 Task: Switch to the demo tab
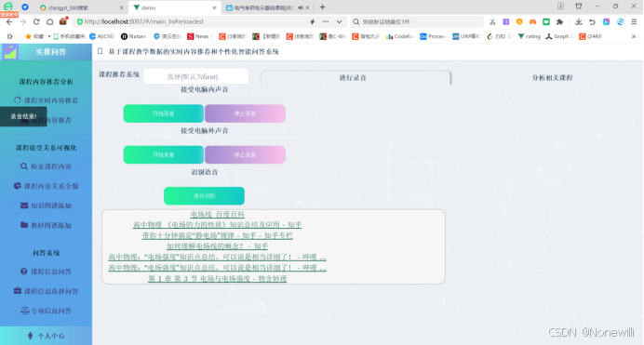[x=175, y=7]
